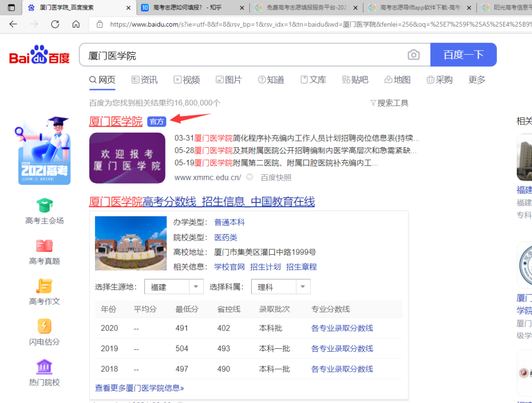Switch to the 图片 search tab
The width and height of the screenshot is (532, 403).
[x=229, y=79]
